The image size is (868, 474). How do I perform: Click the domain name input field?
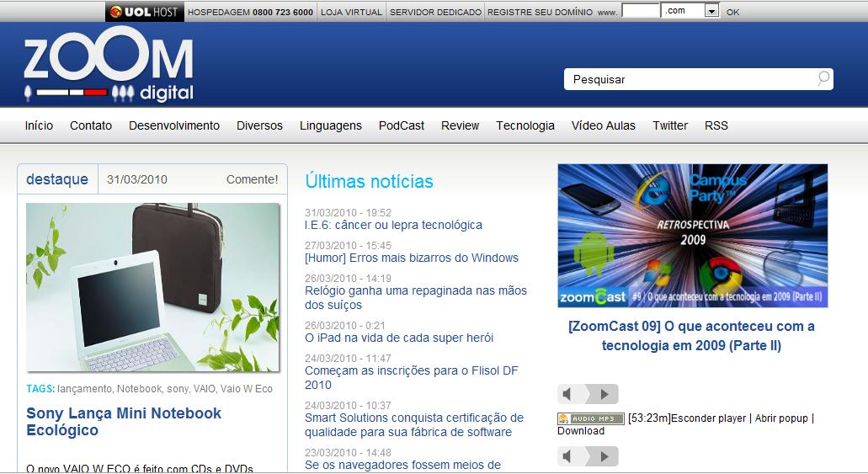641,10
